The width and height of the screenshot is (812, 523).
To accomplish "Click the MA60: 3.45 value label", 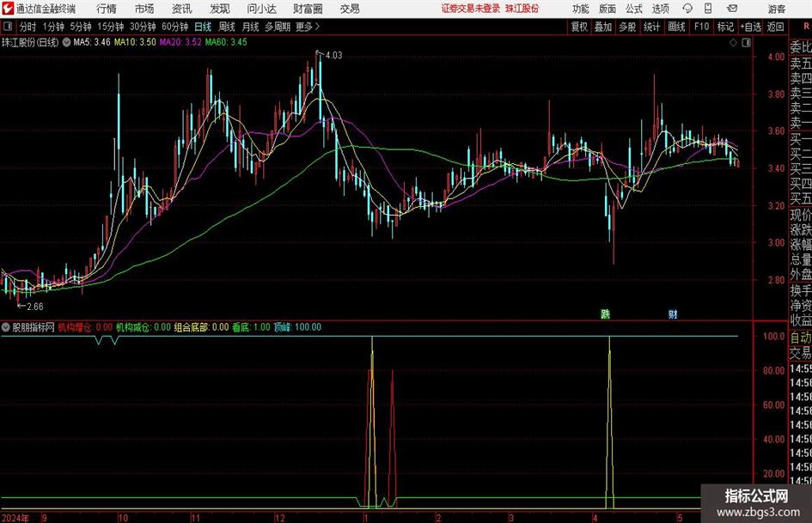I will click(226, 42).
